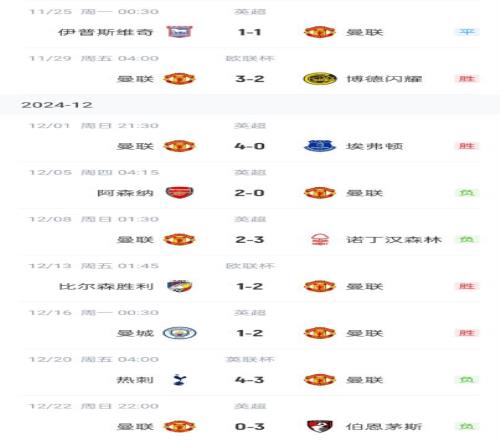Click the 胜 badge on Everton match
Image resolution: width=500 pixels, height=440 pixels.
[467, 146]
